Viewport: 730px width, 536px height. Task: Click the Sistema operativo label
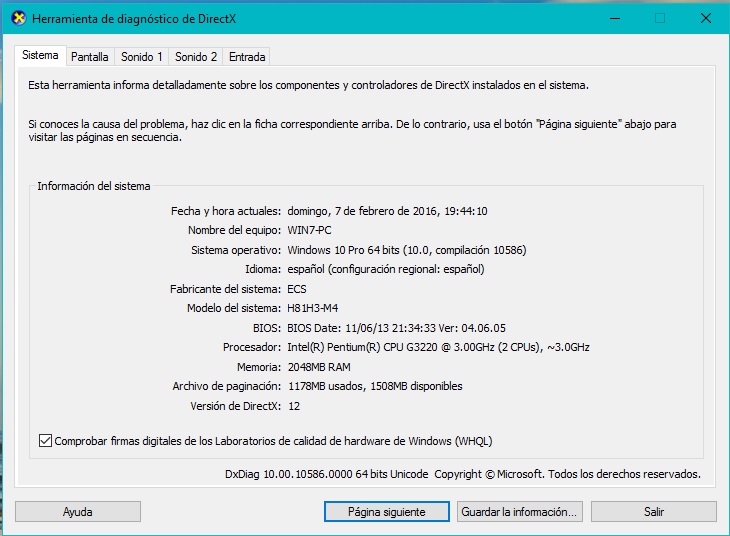point(236,250)
